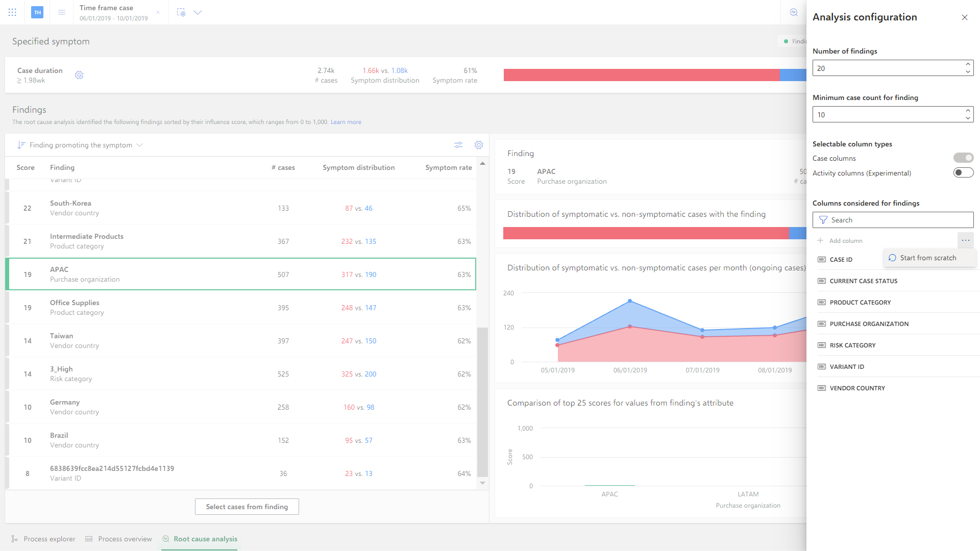Click the three-dots more options icon
Image resolution: width=980 pixels, height=551 pixels.
pos(966,240)
